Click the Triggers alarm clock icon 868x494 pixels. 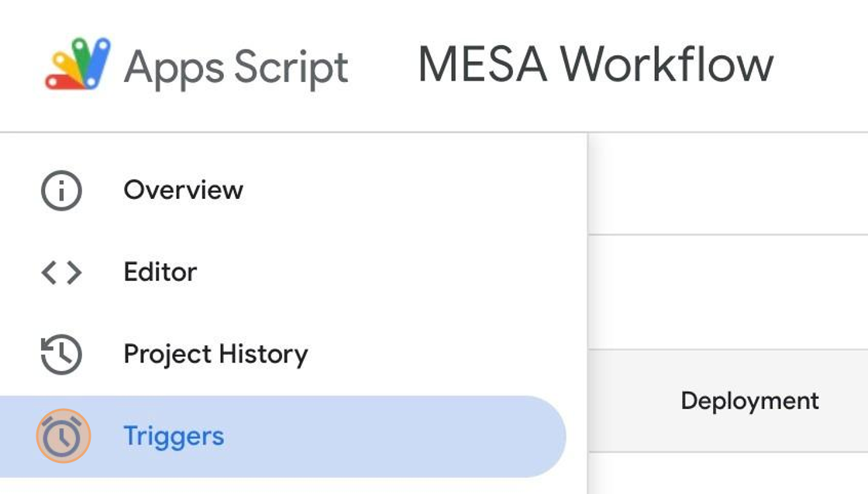tap(63, 437)
